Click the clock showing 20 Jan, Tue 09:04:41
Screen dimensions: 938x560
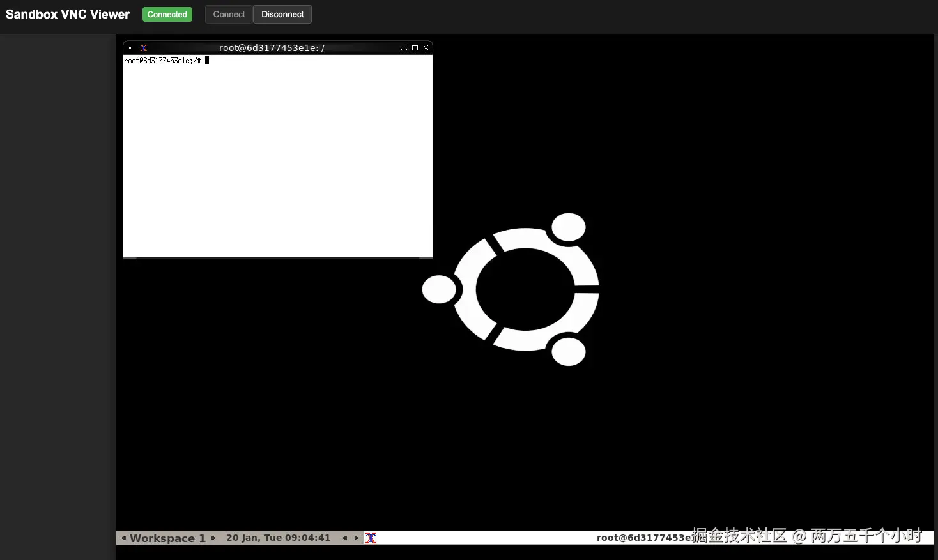[279, 538]
